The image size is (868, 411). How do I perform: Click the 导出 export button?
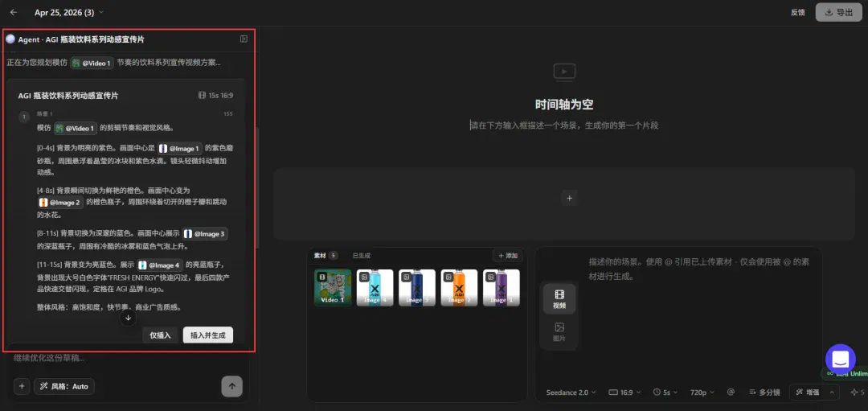[x=838, y=12]
